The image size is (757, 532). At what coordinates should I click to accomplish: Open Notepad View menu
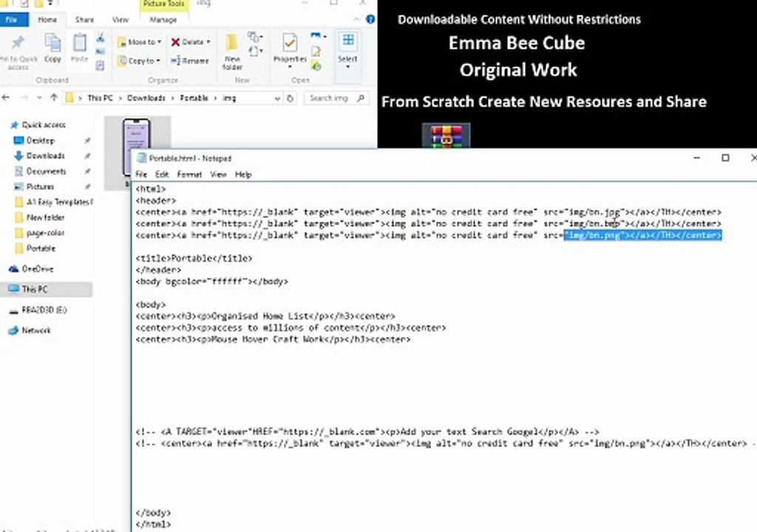coord(218,175)
